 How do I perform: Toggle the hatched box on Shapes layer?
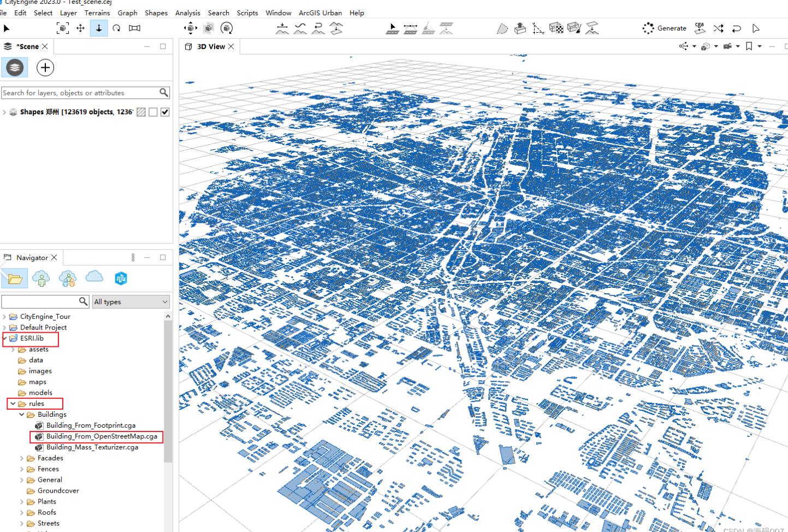[141, 112]
